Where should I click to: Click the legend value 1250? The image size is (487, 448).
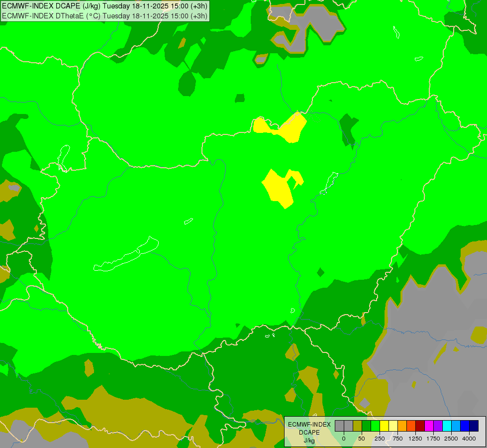coord(415,439)
